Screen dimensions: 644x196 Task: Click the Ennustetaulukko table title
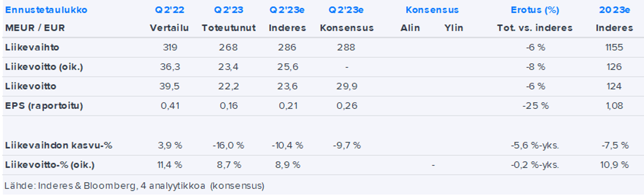pos(46,10)
